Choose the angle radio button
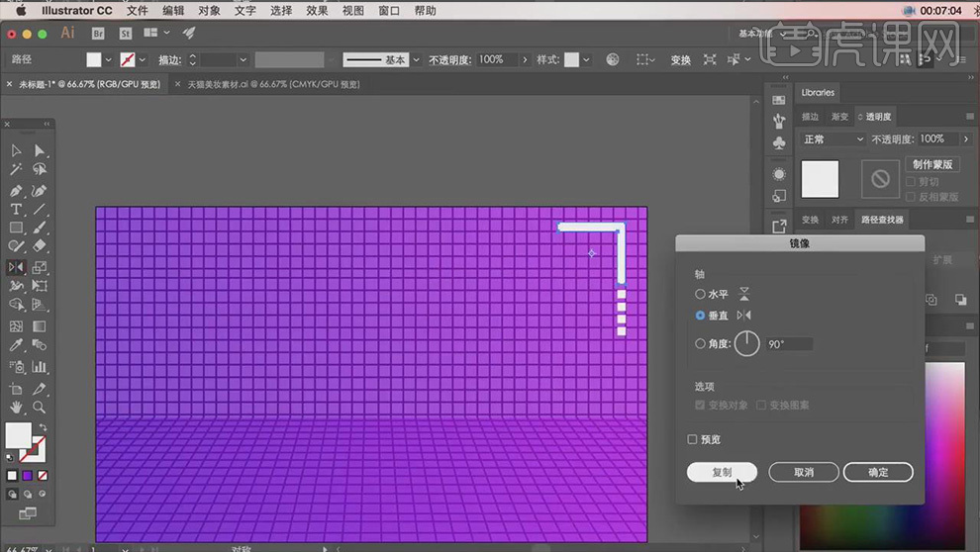Image resolution: width=980 pixels, height=552 pixels. (x=700, y=343)
